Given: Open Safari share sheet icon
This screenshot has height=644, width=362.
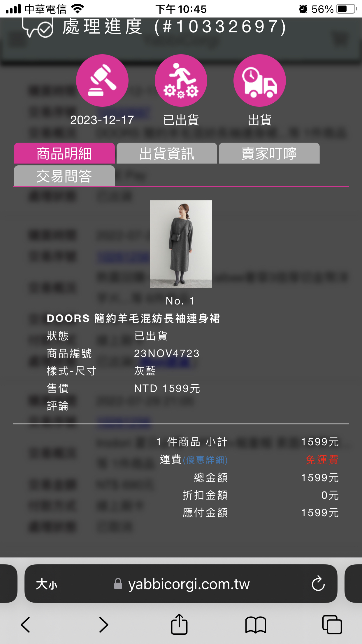Looking at the screenshot, I should [179, 624].
